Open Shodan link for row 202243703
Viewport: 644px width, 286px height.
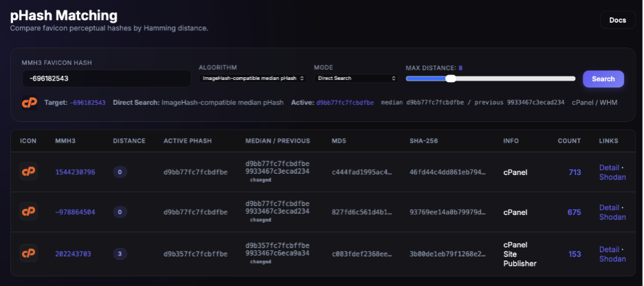tap(612, 259)
